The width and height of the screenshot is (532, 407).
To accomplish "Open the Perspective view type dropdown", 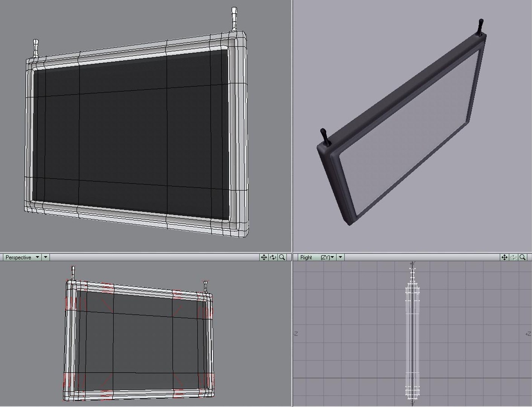I will pos(22,257).
